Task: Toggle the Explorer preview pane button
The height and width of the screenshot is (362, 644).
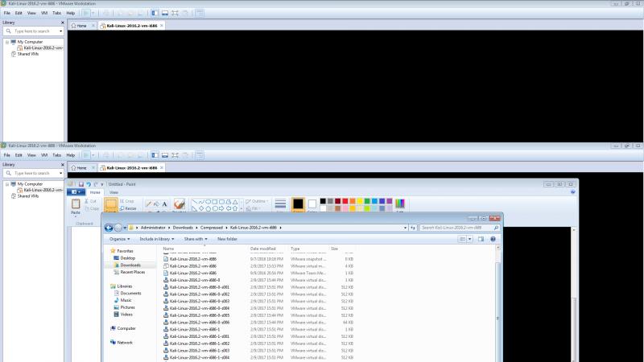Action: 481,239
